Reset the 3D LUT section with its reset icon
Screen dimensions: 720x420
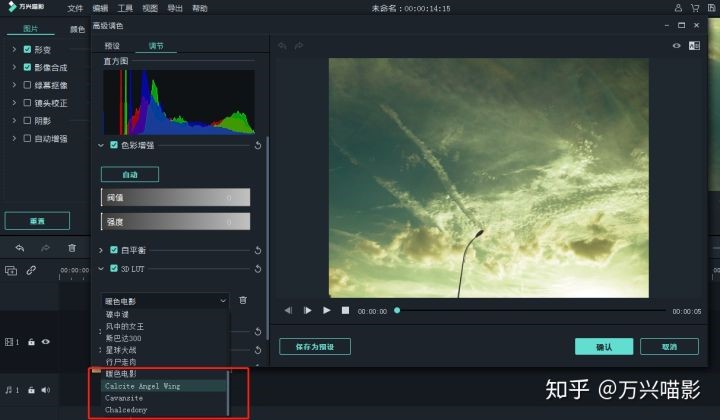[x=258, y=269]
